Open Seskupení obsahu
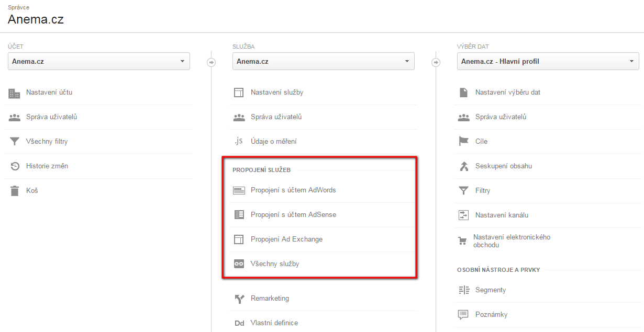The width and height of the screenshot is (644, 332). [x=504, y=166]
